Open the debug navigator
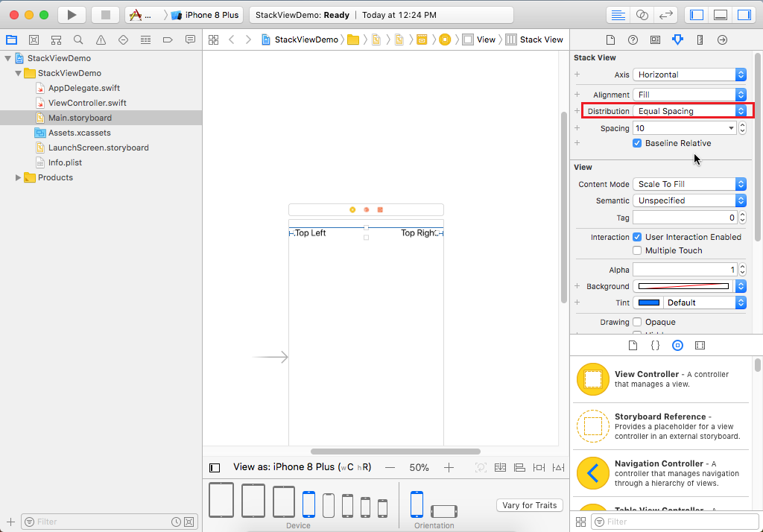Image resolution: width=763 pixels, height=532 pixels. tap(145, 40)
